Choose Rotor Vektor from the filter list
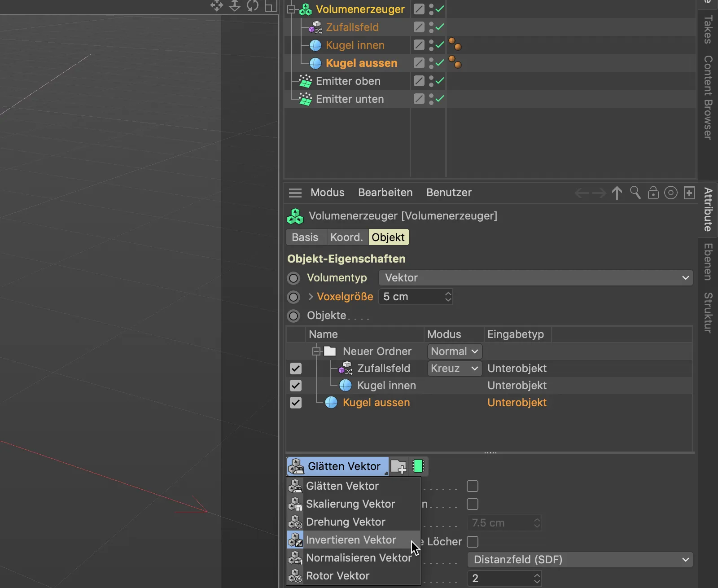Image resolution: width=718 pixels, height=588 pixels. pos(354,576)
